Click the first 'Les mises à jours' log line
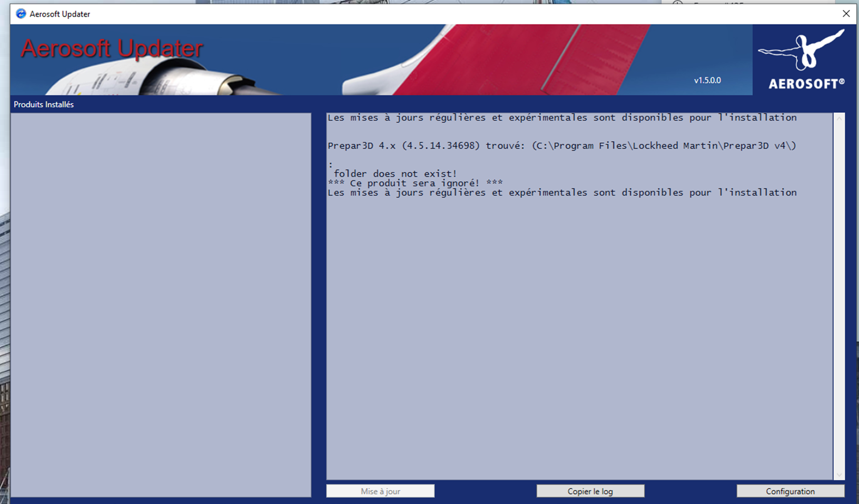 (x=562, y=118)
